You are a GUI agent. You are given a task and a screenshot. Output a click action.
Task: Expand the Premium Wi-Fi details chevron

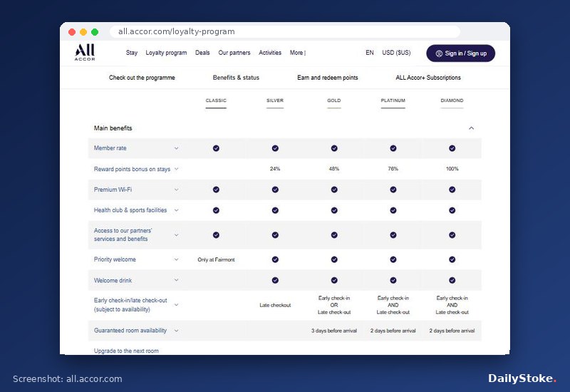click(x=176, y=190)
